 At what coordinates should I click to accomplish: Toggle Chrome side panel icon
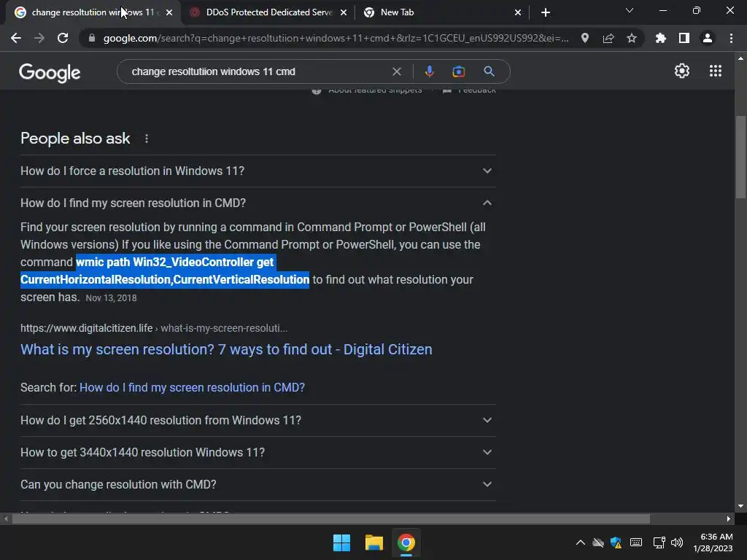tap(684, 38)
